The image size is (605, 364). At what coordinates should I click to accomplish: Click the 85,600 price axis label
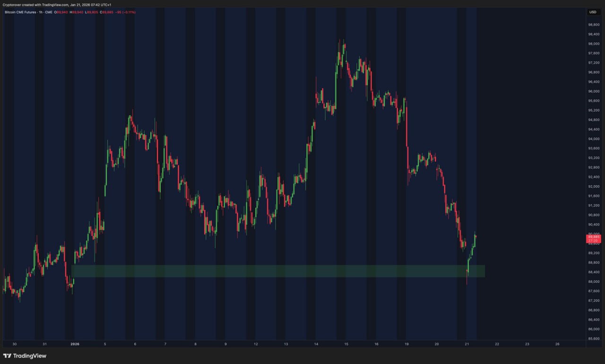pos(593,338)
